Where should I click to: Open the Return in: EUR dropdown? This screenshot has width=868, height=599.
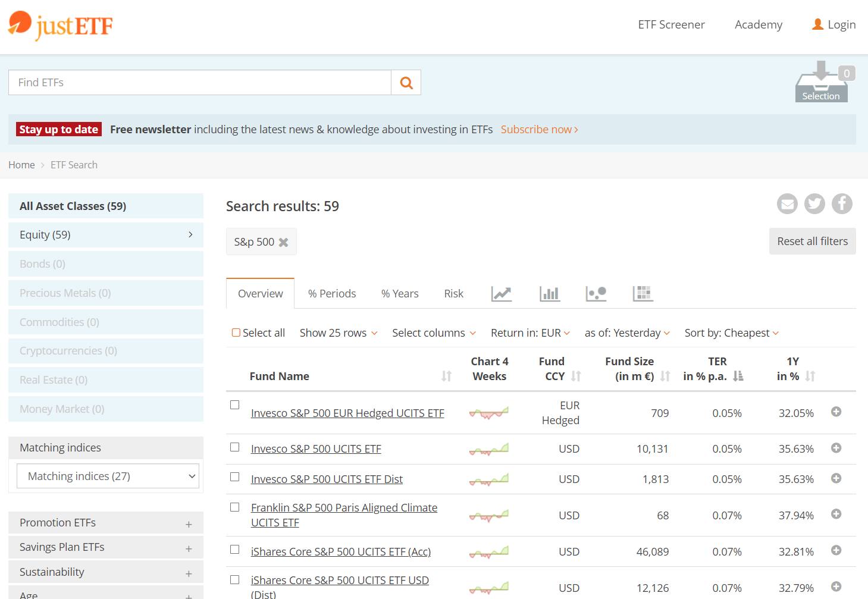(x=530, y=333)
